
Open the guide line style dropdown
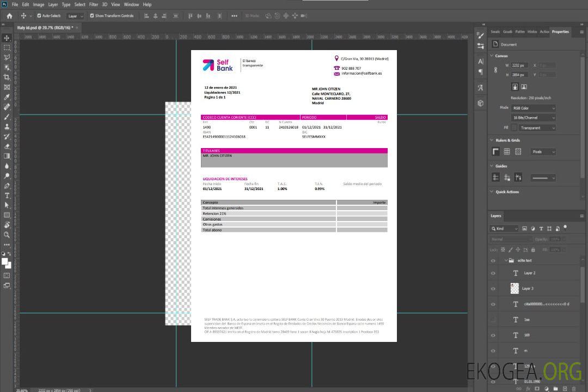[543, 178]
